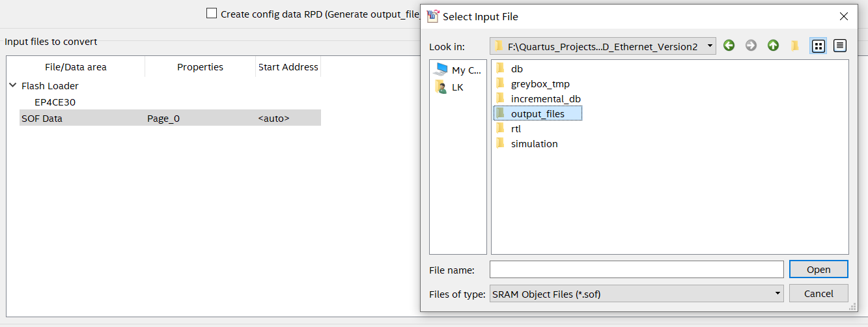
Task: Open the Files of type dropdown
Action: (x=636, y=294)
